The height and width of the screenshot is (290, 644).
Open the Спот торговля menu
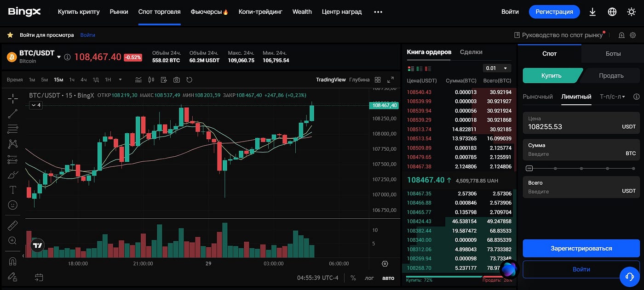coord(159,11)
